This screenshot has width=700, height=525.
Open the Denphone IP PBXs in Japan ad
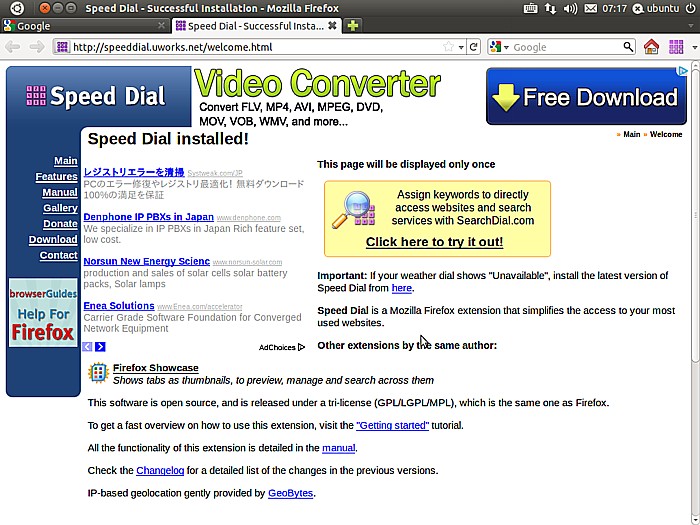tap(148, 217)
